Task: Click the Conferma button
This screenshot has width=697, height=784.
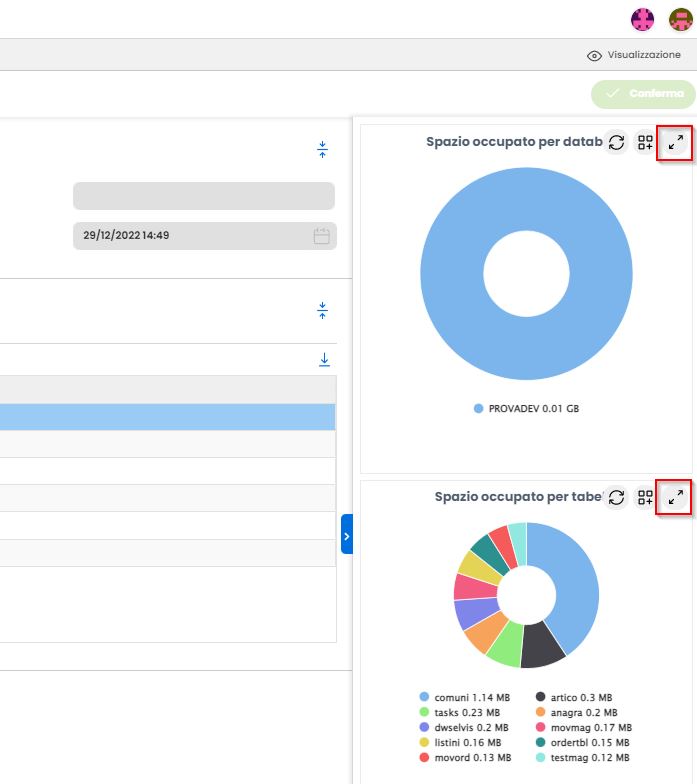Action: tap(644, 94)
